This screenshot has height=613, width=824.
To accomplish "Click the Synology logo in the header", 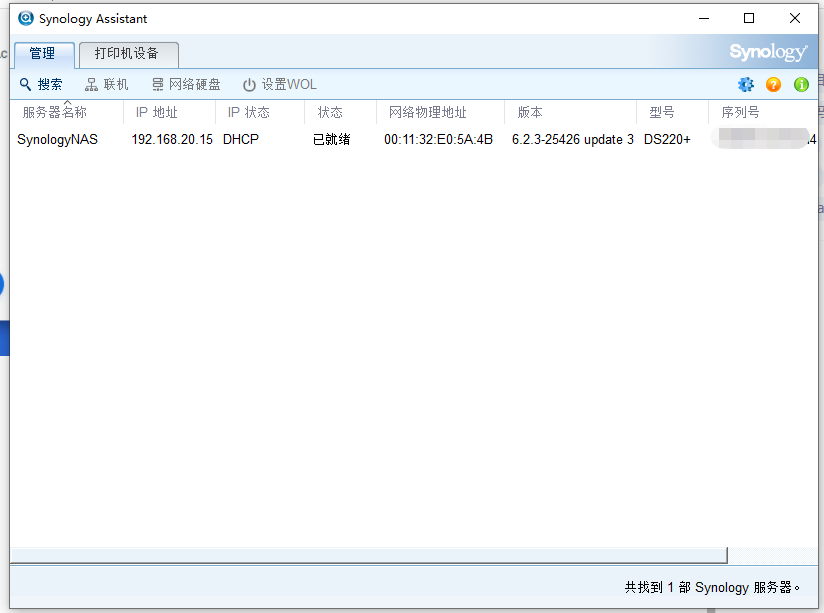I will 768,52.
